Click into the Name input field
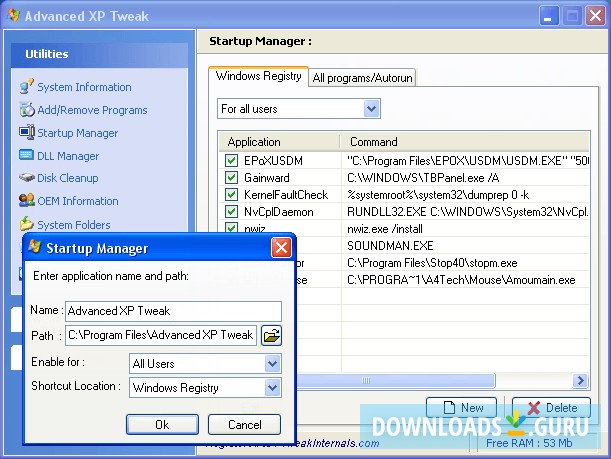The width and height of the screenshot is (611, 459). coord(173,311)
